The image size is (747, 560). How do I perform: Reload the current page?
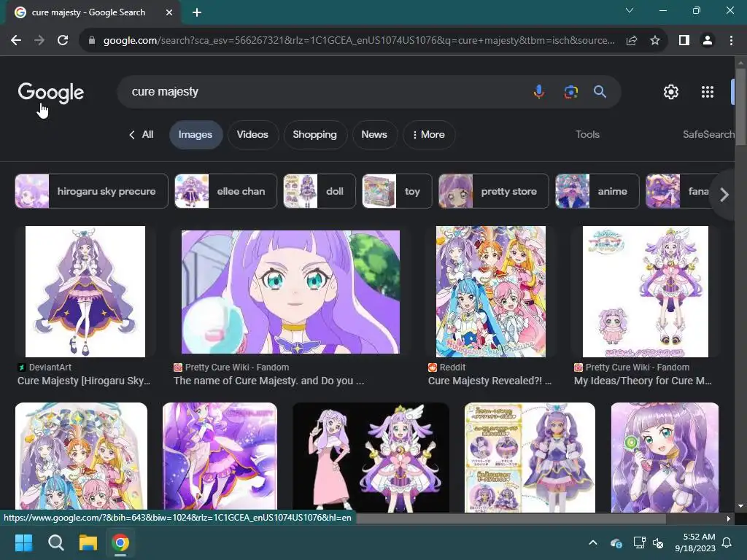63,41
